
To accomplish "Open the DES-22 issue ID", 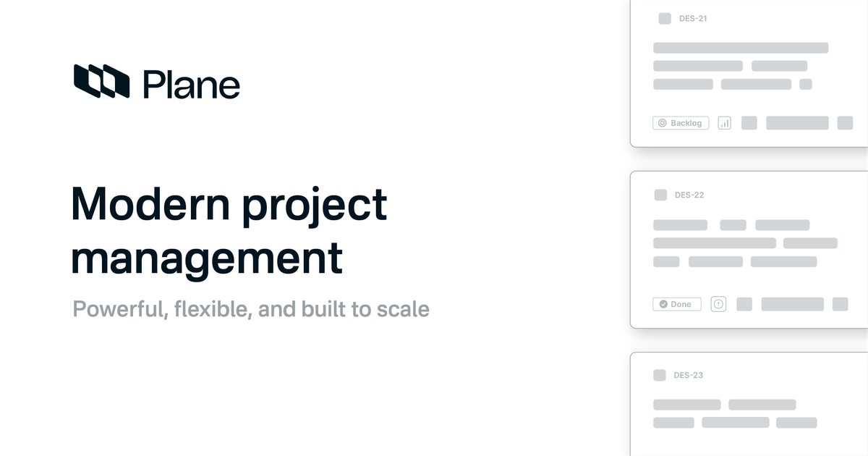I will 689,195.
